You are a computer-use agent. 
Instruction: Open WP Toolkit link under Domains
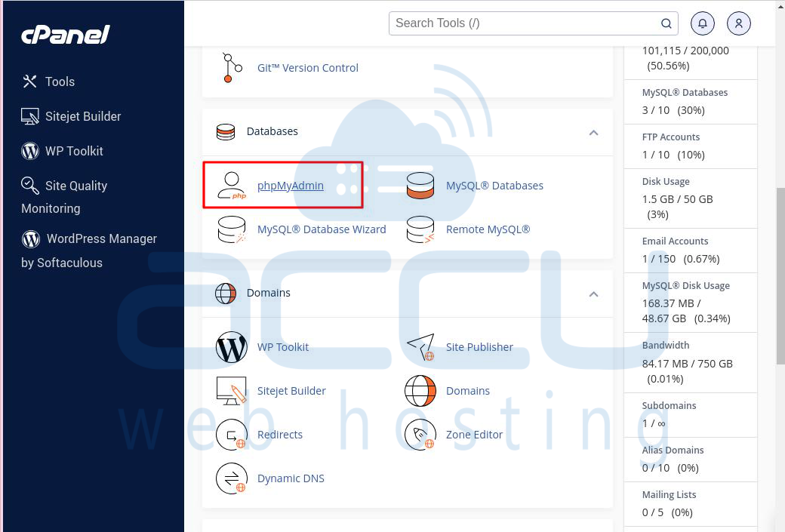[x=283, y=347]
